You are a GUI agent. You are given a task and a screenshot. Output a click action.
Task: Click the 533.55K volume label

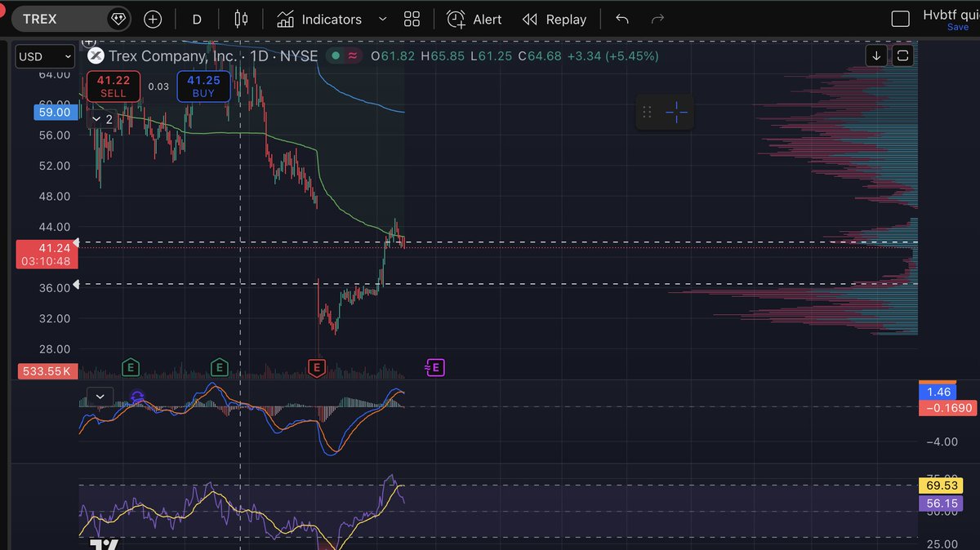(x=47, y=371)
